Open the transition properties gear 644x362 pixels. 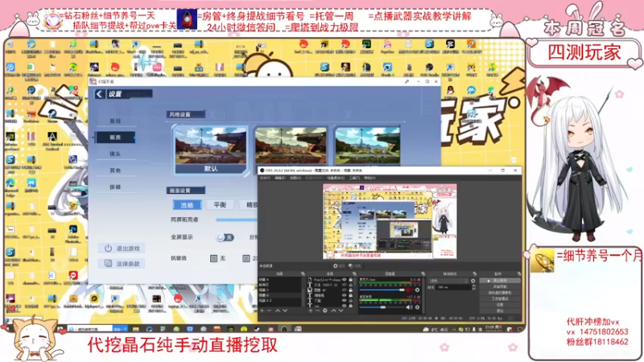pos(473,281)
